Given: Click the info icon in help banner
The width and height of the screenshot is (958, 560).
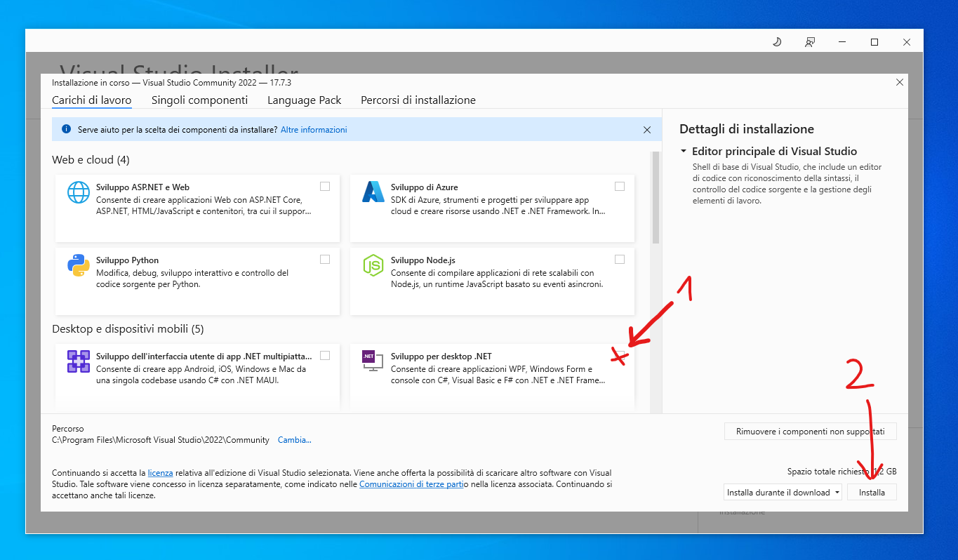Looking at the screenshot, I should [67, 129].
